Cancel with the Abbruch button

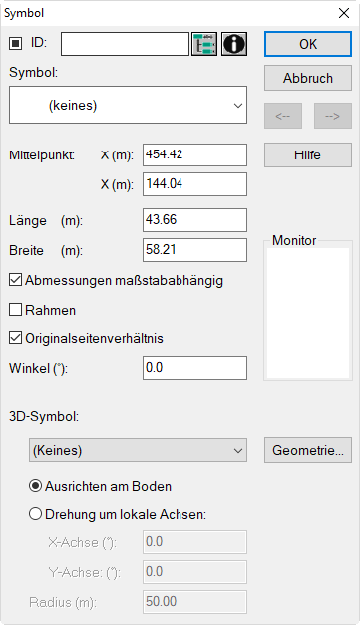coord(308,78)
